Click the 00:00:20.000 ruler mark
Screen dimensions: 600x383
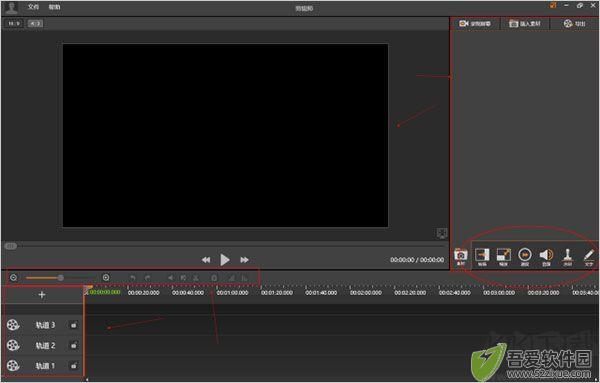[143, 293]
